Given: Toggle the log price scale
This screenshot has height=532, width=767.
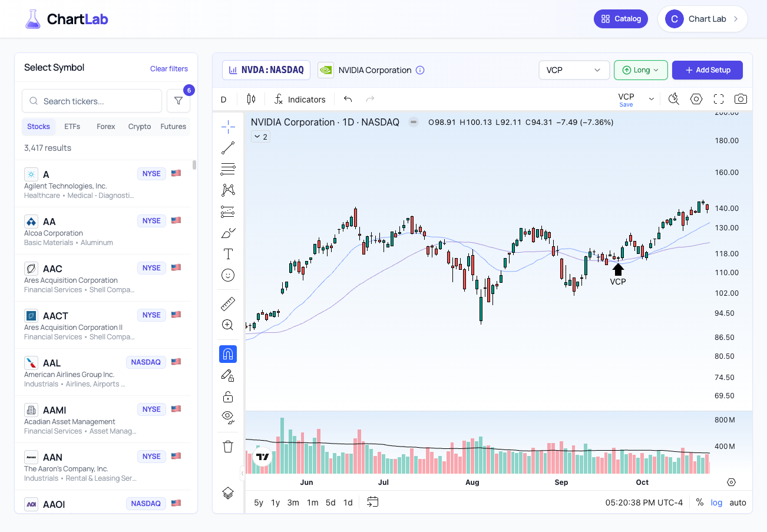Looking at the screenshot, I should pos(716,503).
